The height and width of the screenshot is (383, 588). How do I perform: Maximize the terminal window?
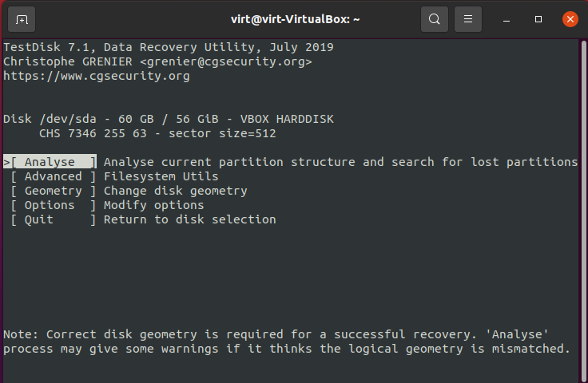(x=538, y=19)
